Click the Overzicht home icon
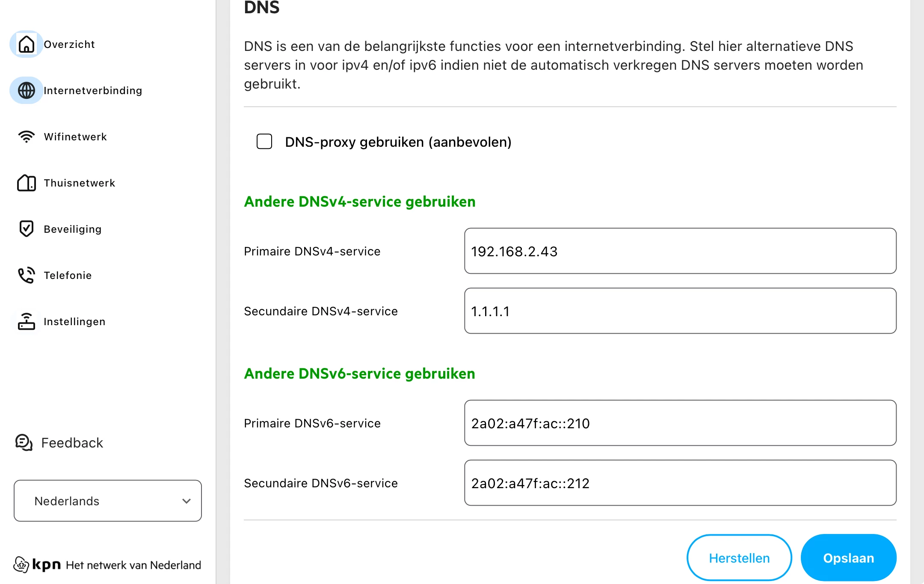Image resolution: width=924 pixels, height=584 pixels. click(x=26, y=44)
